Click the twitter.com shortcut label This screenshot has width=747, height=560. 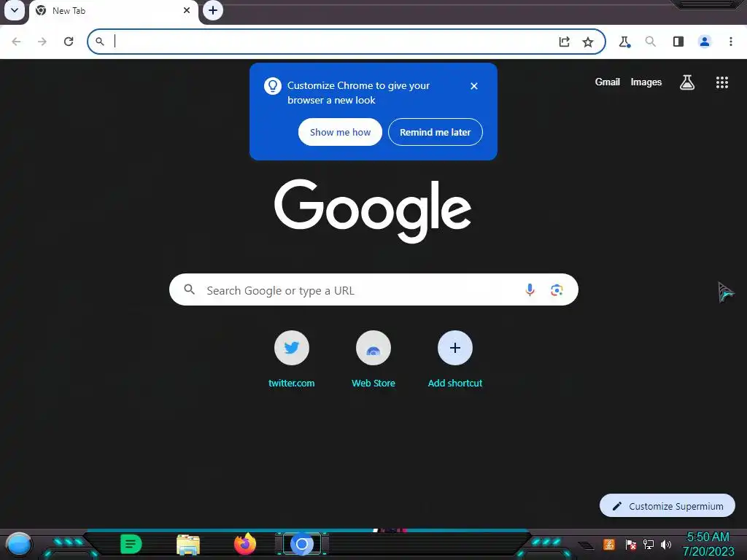point(292,383)
